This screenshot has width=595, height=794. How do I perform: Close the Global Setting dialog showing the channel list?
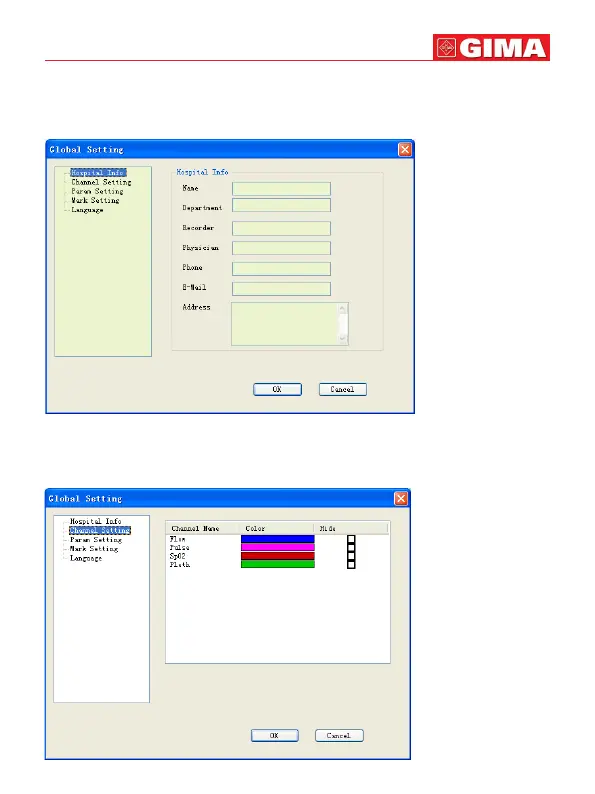[x=401, y=499]
